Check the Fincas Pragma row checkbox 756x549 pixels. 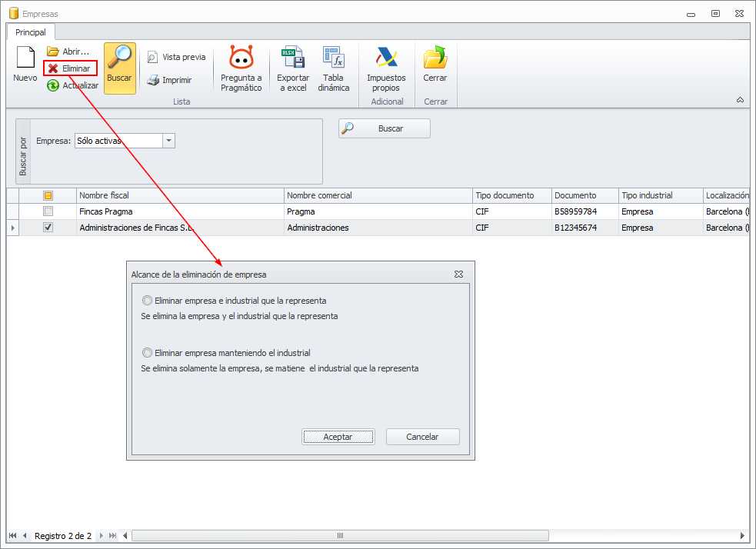48,211
